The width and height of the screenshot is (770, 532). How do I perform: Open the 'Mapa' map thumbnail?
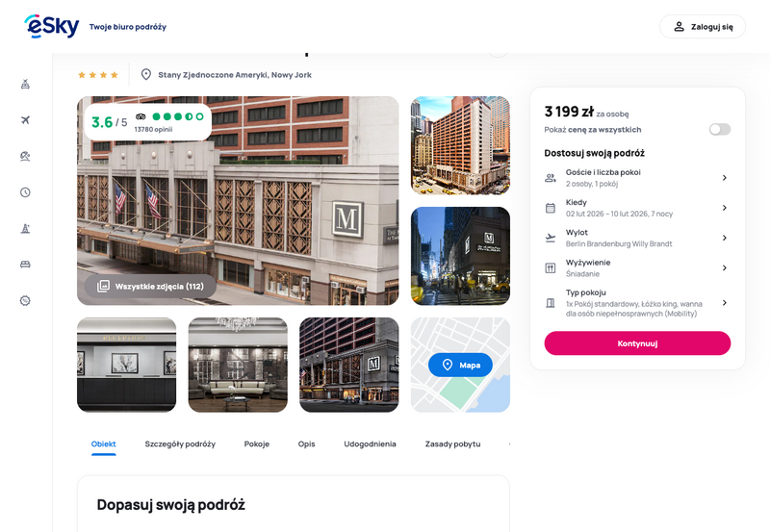pos(460,365)
